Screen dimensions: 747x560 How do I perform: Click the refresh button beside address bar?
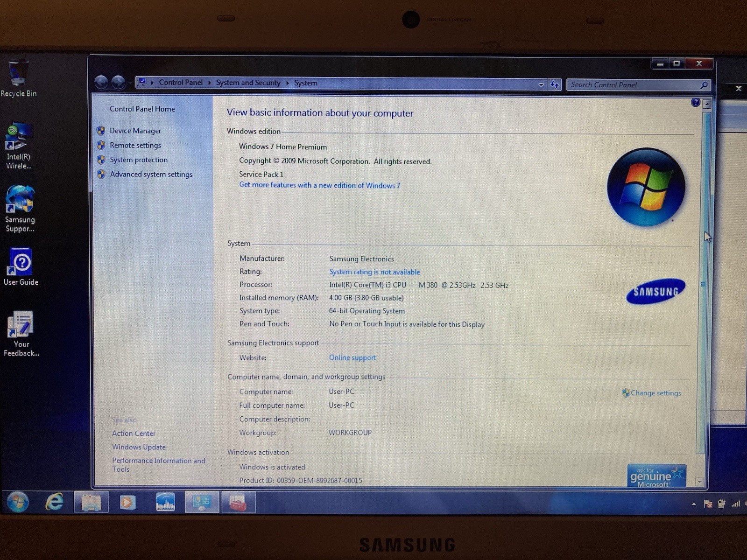[x=554, y=84]
